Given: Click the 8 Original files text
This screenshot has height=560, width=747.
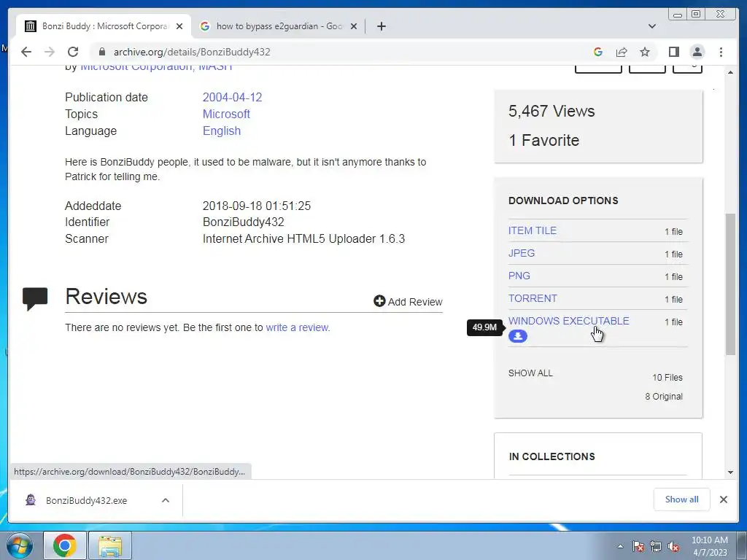Looking at the screenshot, I should 664,396.
